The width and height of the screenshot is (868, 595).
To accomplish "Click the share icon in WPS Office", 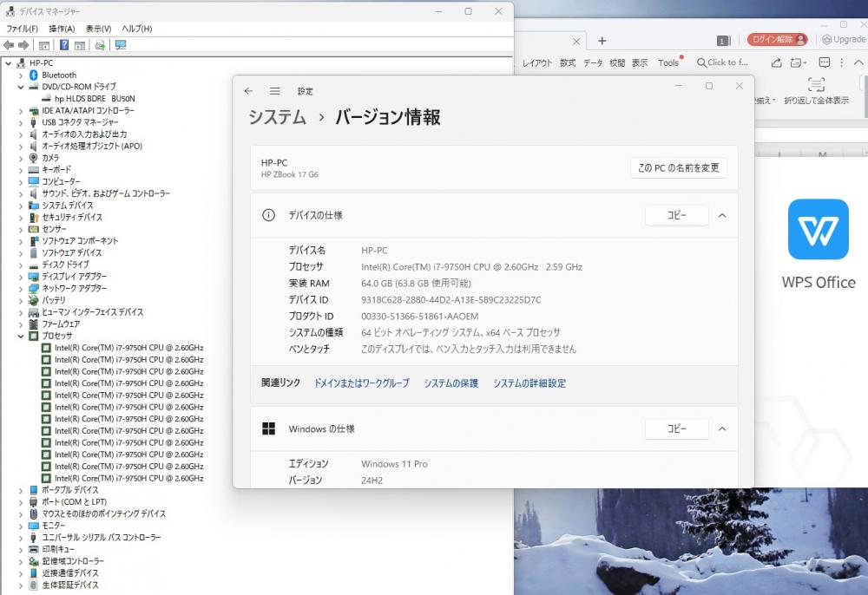I will tap(777, 62).
